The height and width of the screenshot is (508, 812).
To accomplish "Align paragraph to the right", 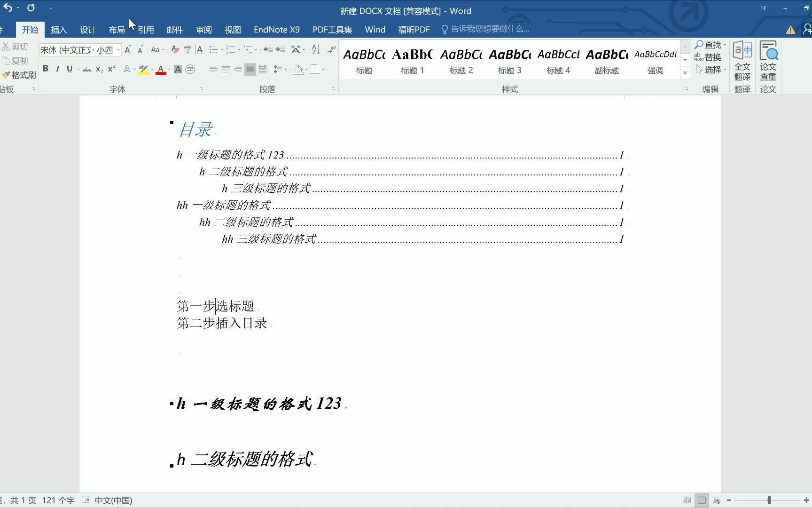I will 238,70.
